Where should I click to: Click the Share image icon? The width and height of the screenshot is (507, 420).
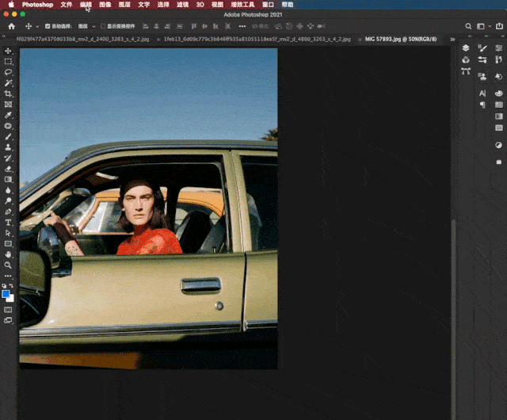pos(500,26)
